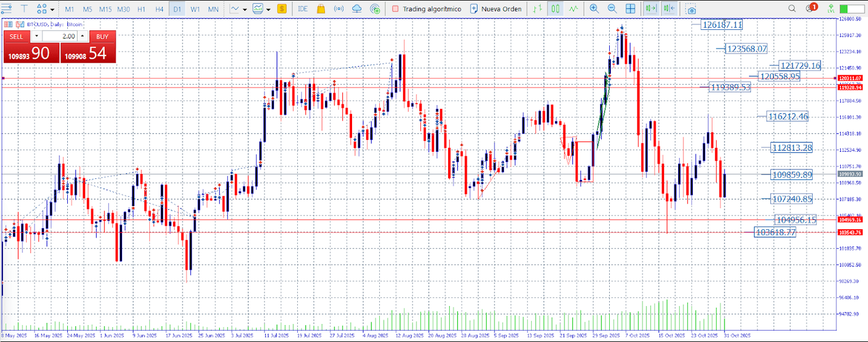Screen dimensions: 868x342
Task: Switch to the W1 timeframe
Action: point(195,9)
